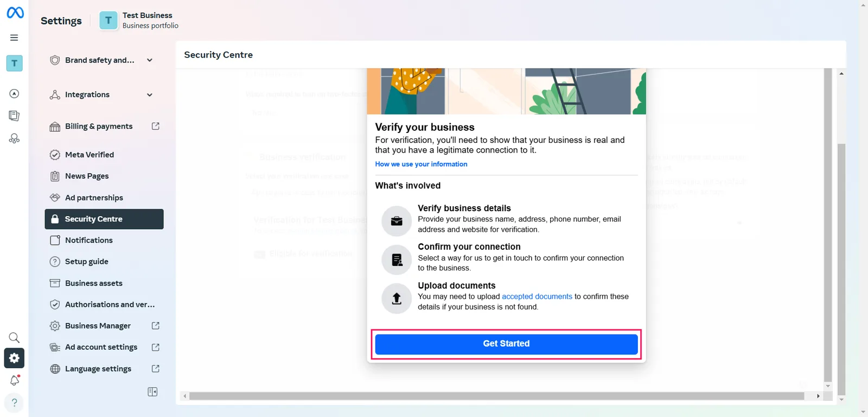Open How we use your information link

point(421,164)
